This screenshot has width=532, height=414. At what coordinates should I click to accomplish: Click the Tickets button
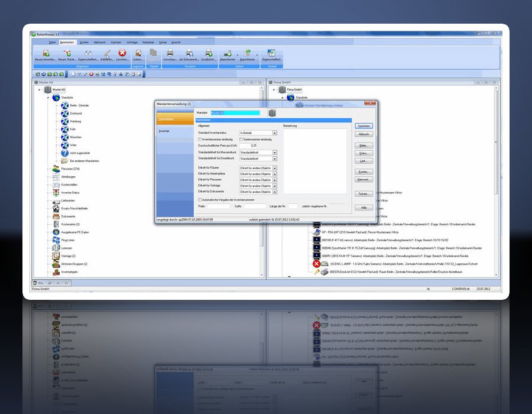pyautogui.click(x=364, y=194)
